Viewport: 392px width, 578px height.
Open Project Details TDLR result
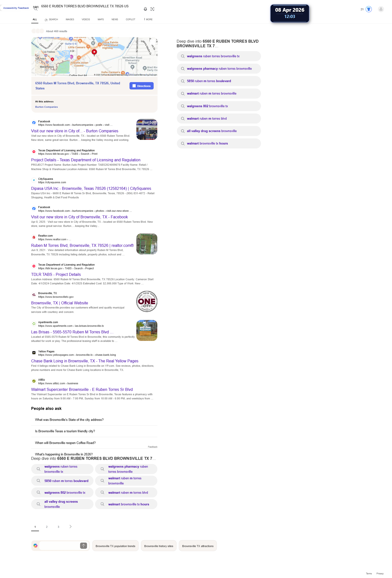click(86, 160)
